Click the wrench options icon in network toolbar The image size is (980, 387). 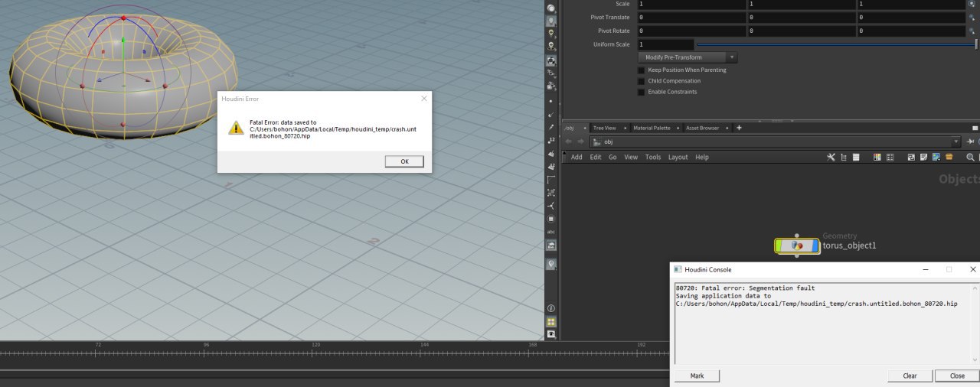831,157
